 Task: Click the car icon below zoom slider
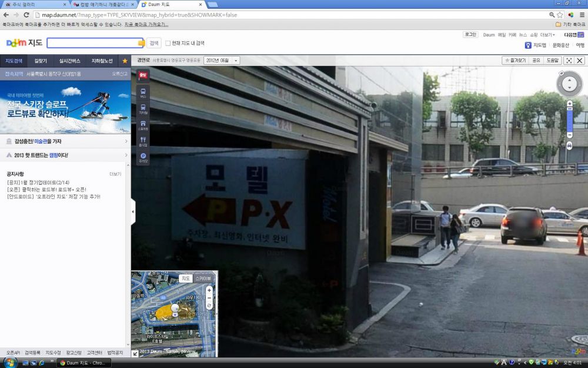point(569,145)
